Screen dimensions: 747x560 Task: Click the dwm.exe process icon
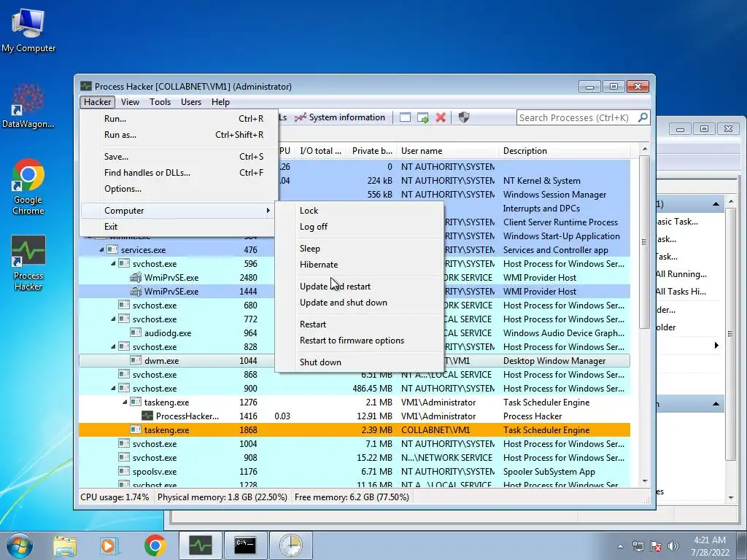coord(136,360)
